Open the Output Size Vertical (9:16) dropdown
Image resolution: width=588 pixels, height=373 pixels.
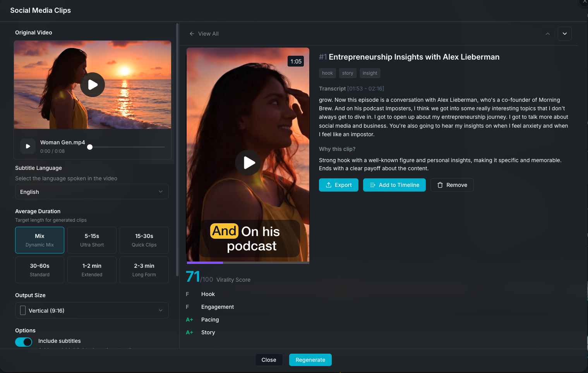pos(92,310)
